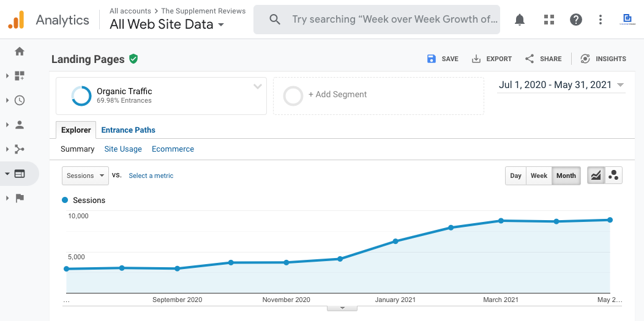Open Conversions flag icon in sidebar

pyautogui.click(x=20, y=197)
